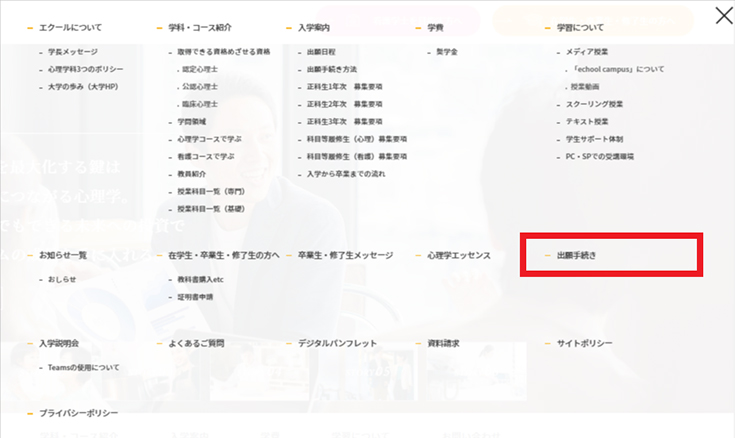Screen dimensions: 735x438
Task: Open the スクーリング授業 link
Action: click(x=594, y=104)
